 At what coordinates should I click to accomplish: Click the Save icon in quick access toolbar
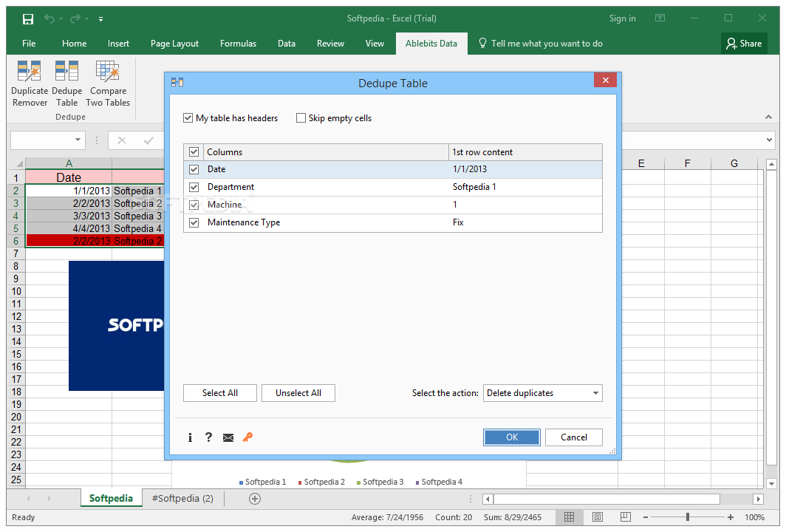click(28, 19)
